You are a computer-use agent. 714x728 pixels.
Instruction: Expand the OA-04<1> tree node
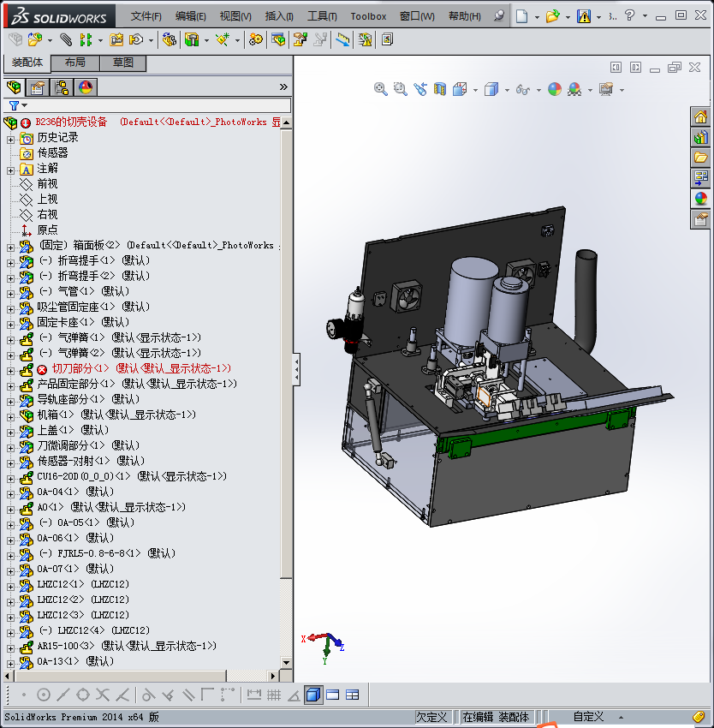10,493
